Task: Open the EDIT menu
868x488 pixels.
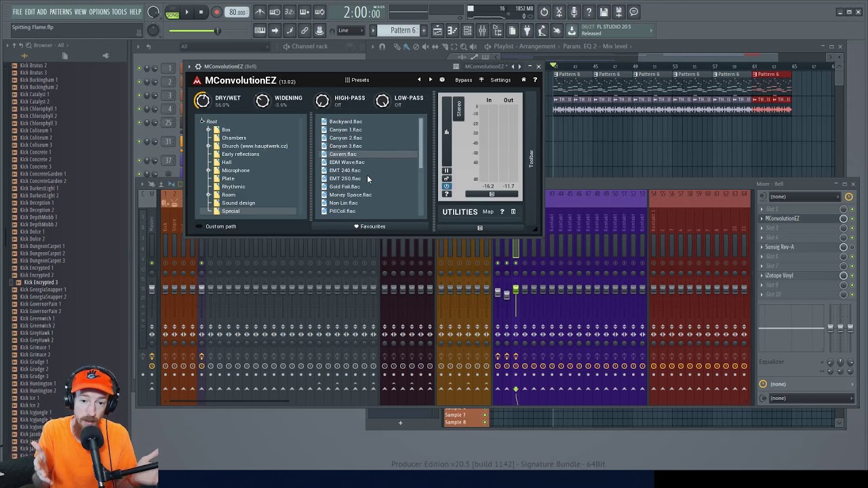Action: tap(29, 12)
